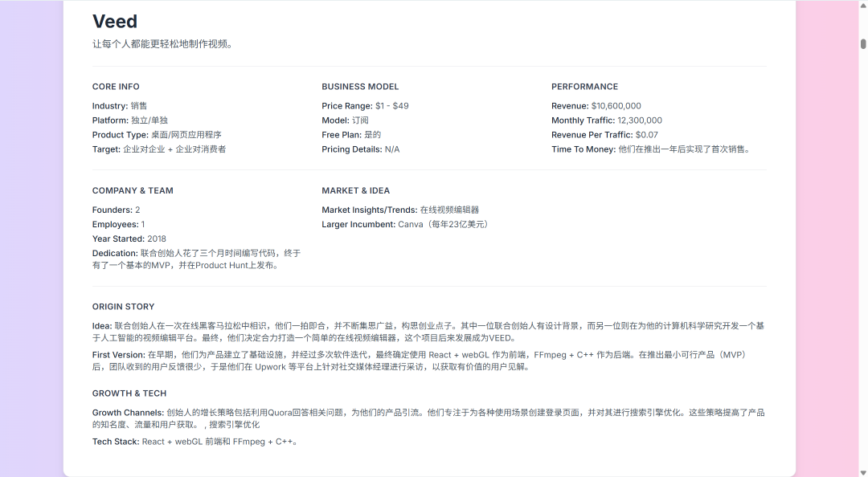The image size is (868, 477).
Task: Click the First Version paragraph
Action: coord(421,361)
